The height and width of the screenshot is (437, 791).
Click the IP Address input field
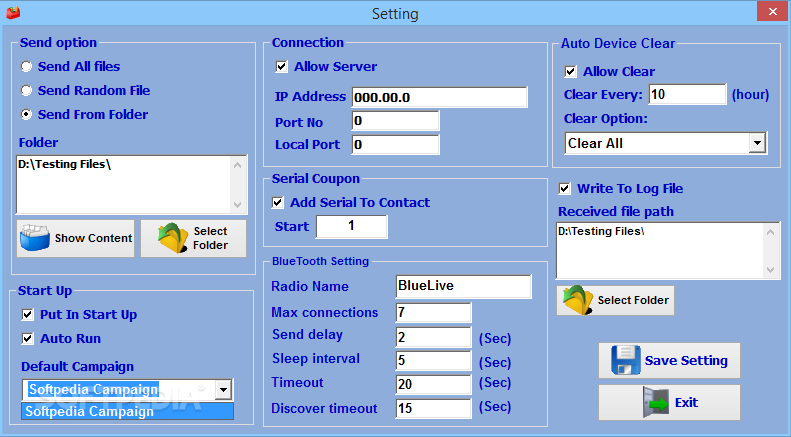click(x=439, y=97)
